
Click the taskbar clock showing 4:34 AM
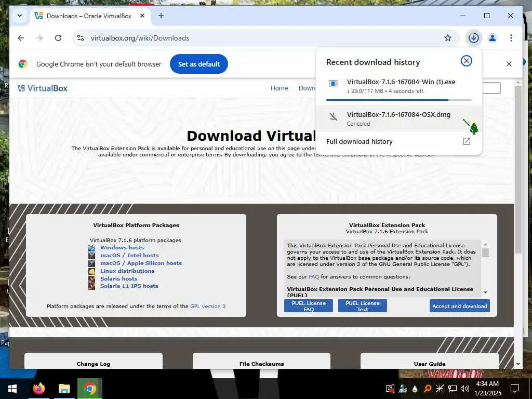[487, 389]
